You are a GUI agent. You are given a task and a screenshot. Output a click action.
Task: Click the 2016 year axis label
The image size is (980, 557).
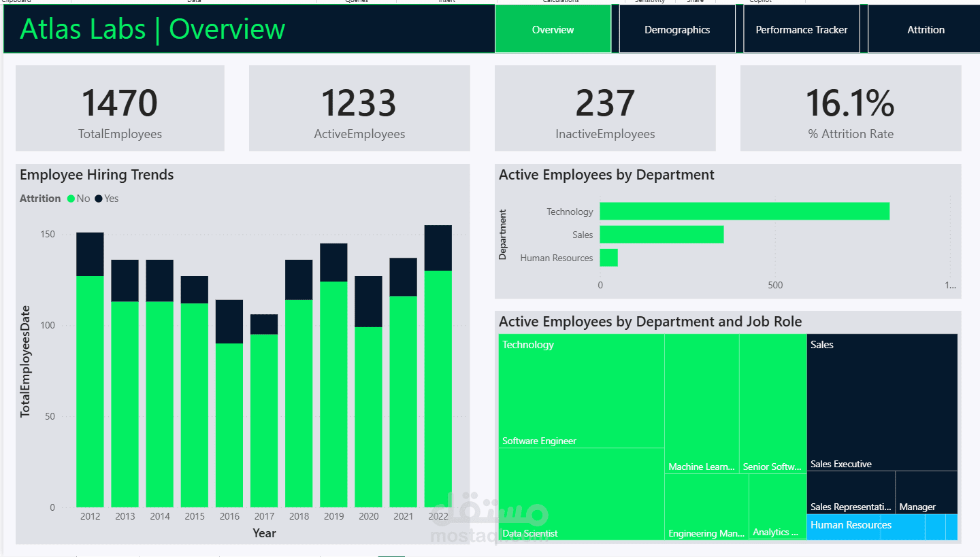tap(229, 516)
